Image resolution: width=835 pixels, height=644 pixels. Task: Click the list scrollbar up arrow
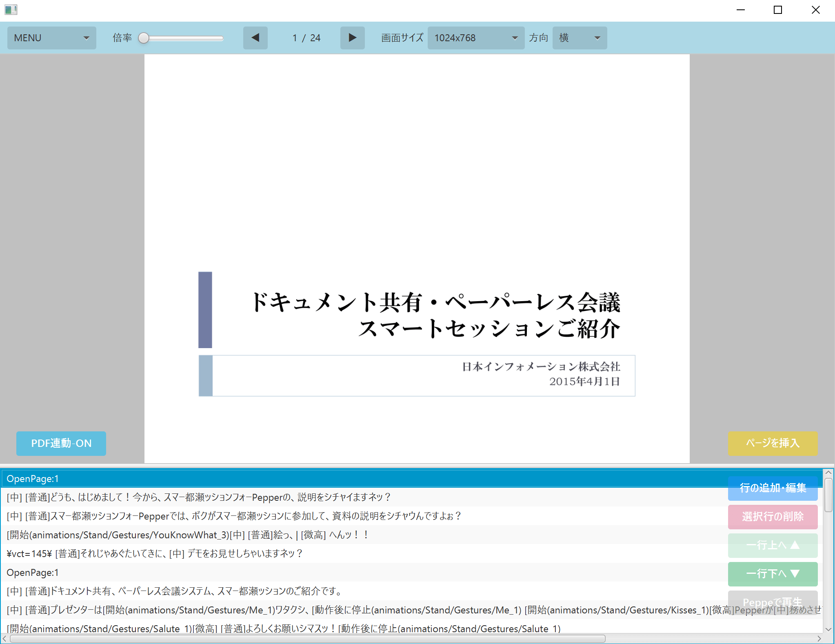pos(828,473)
